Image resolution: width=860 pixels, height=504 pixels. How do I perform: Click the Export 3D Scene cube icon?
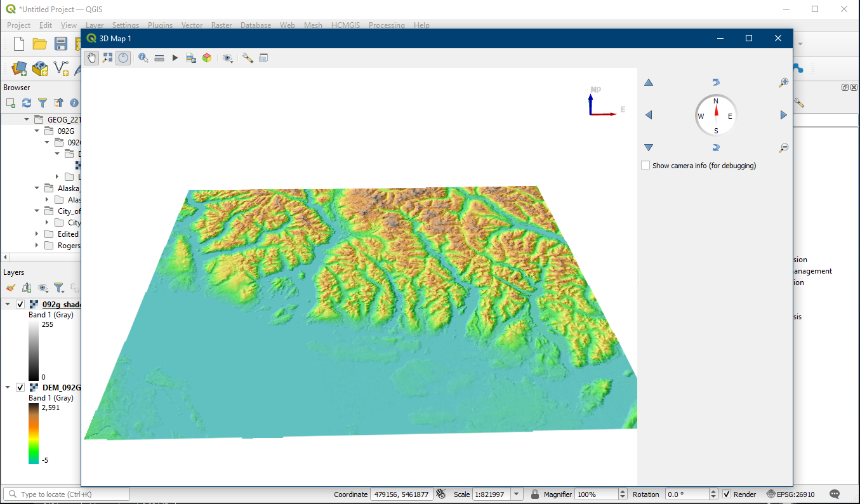tap(207, 58)
